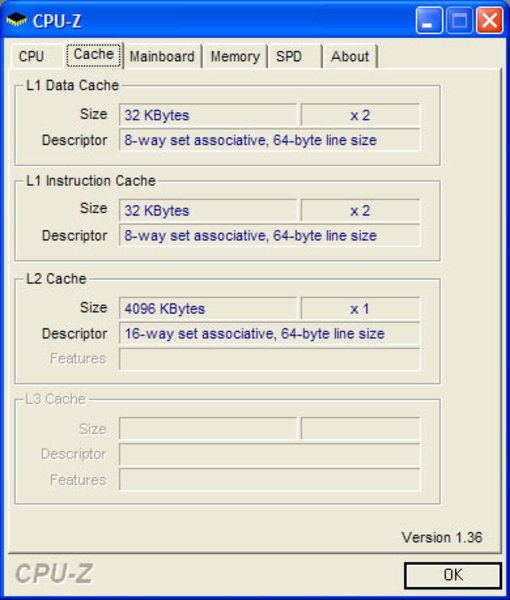Click the empty L2 Cache Features field

point(270,359)
